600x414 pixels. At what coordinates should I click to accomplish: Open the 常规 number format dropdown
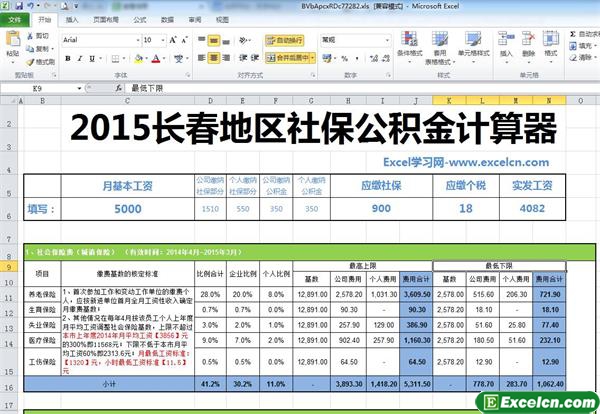click(387, 40)
